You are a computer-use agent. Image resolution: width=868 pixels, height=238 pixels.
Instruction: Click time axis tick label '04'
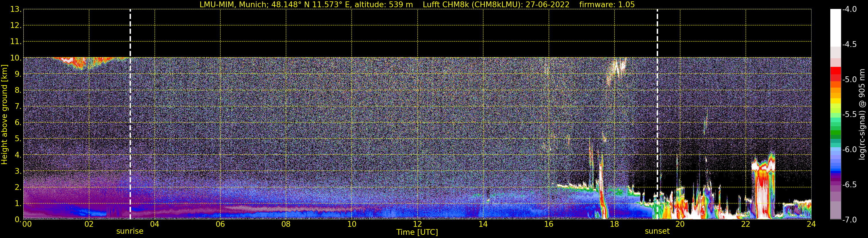click(x=155, y=224)
